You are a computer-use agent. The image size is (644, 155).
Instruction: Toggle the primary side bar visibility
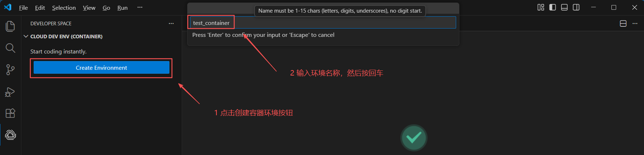pyautogui.click(x=552, y=7)
